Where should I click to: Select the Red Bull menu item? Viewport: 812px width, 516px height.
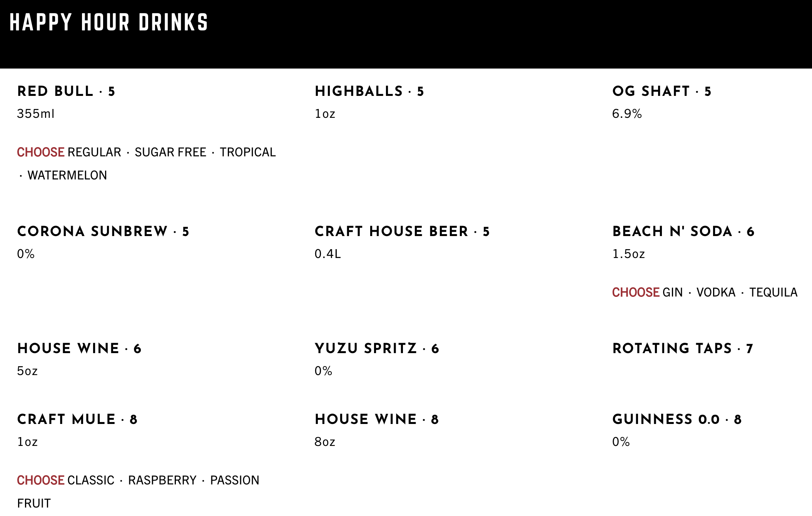pos(66,91)
